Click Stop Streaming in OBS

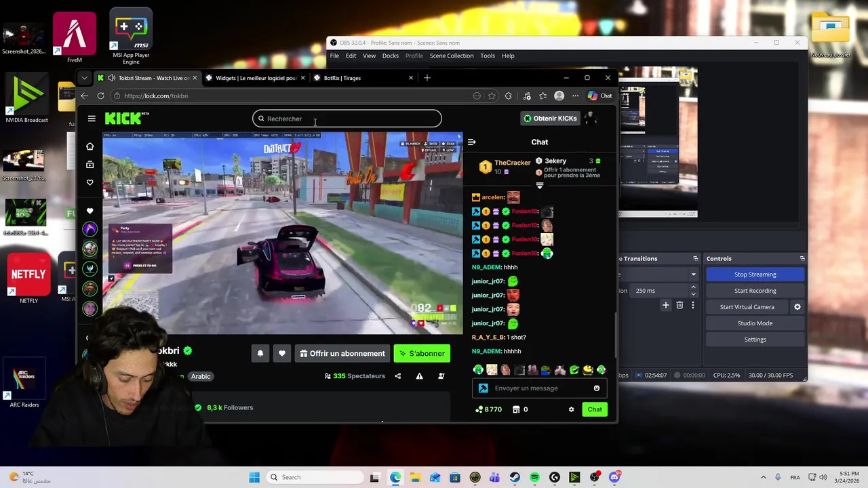755,274
